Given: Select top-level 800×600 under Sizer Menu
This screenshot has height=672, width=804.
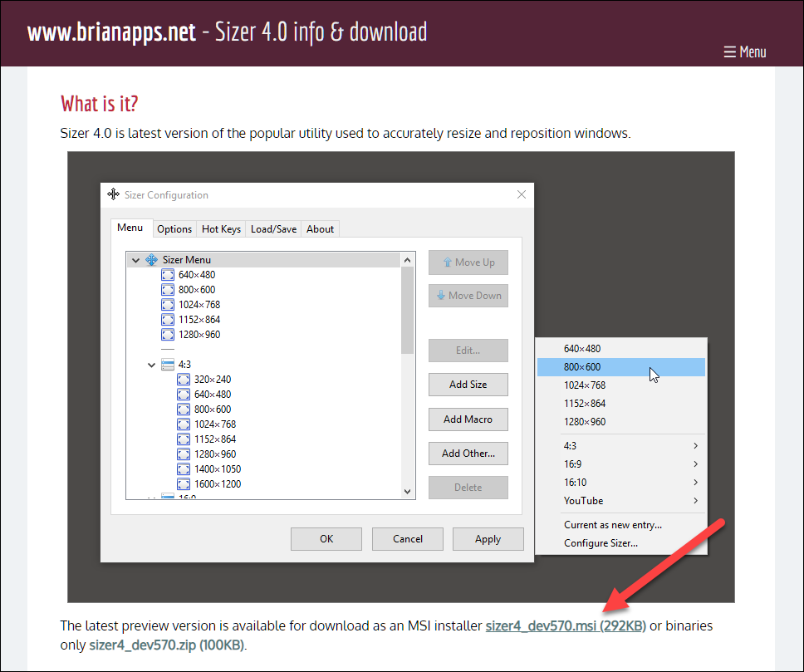Looking at the screenshot, I should (x=197, y=289).
